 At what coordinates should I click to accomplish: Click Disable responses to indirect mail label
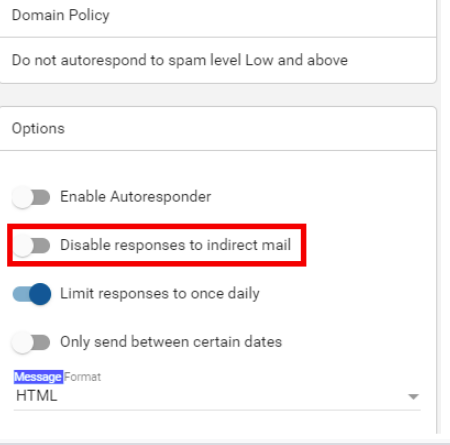click(175, 245)
